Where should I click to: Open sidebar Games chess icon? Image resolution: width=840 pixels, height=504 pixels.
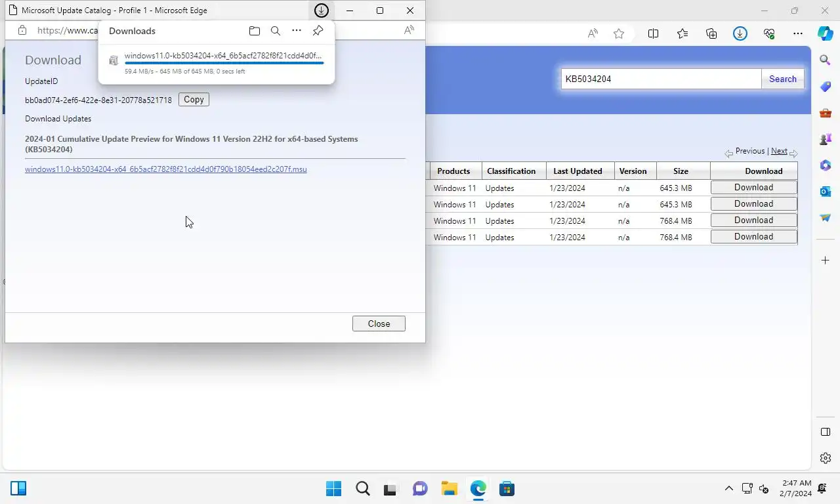(x=826, y=139)
